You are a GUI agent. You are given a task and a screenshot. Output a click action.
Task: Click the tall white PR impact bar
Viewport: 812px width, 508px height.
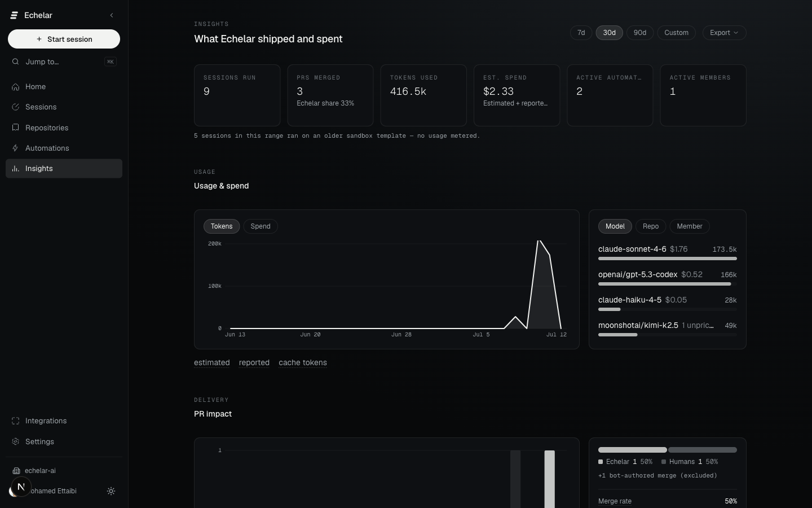coord(549,479)
